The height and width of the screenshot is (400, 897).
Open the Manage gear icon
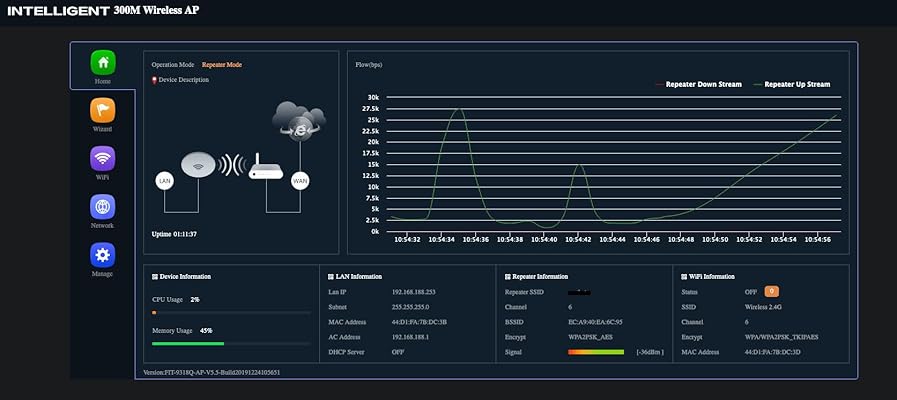pyautogui.click(x=102, y=254)
